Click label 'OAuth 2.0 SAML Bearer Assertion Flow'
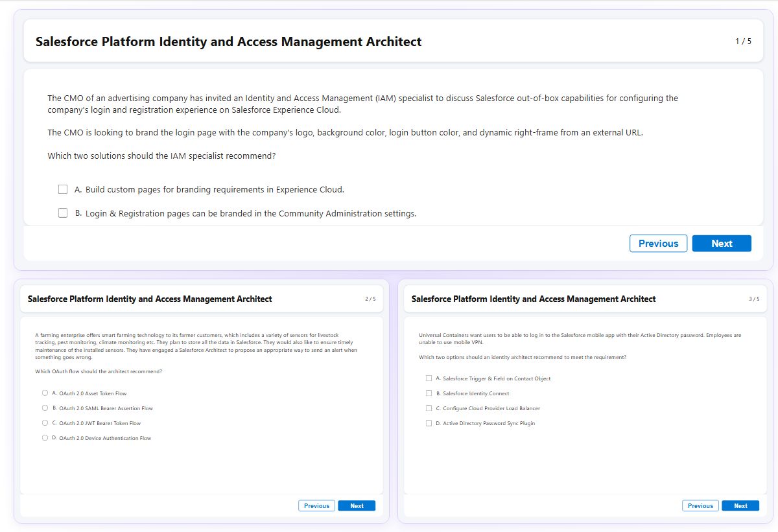 coord(106,408)
